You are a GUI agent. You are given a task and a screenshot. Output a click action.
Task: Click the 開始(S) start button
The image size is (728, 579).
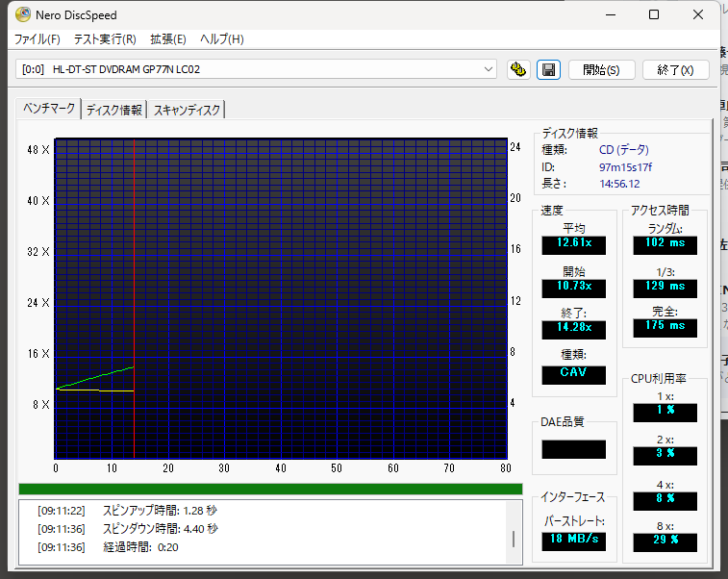point(601,69)
